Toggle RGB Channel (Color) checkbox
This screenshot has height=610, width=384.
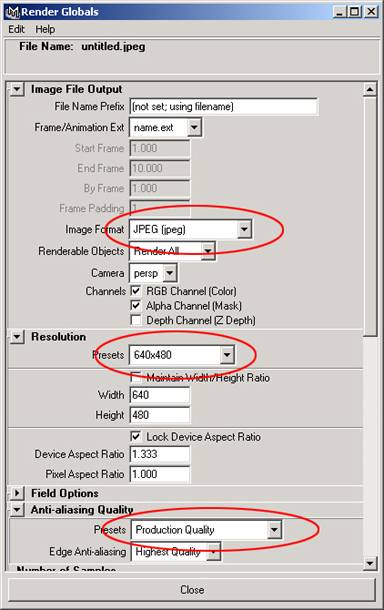(136, 291)
